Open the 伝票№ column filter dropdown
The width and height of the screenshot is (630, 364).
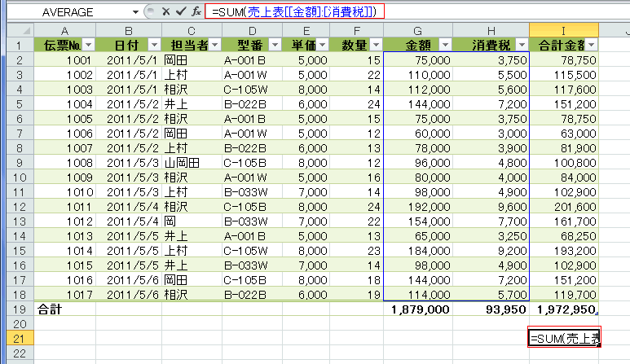pyautogui.click(x=88, y=44)
